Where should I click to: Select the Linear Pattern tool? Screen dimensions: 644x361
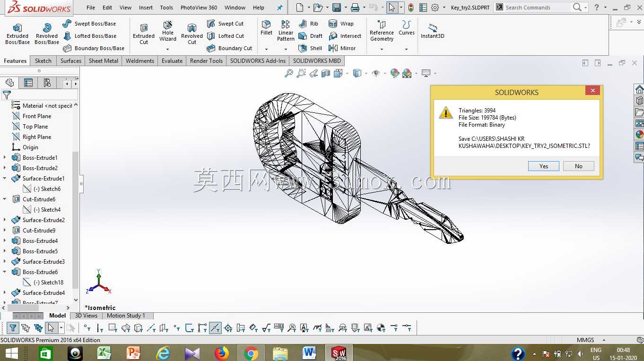point(286,31)
